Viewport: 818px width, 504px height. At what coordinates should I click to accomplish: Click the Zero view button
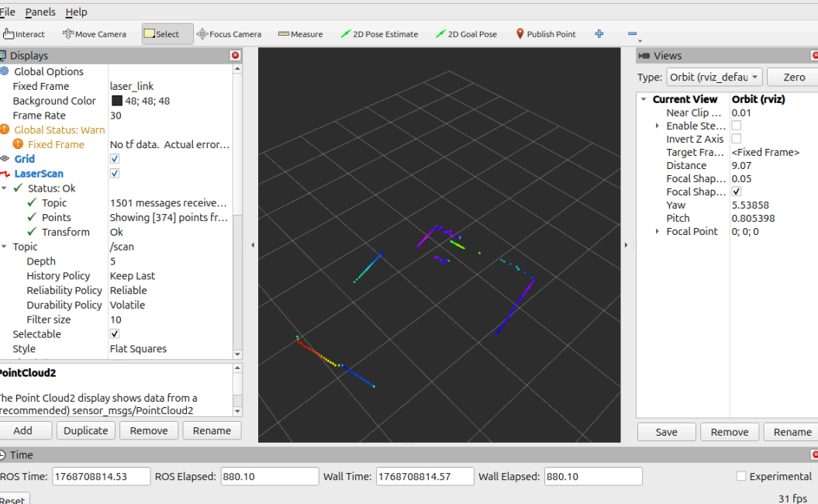click(793, 78)
